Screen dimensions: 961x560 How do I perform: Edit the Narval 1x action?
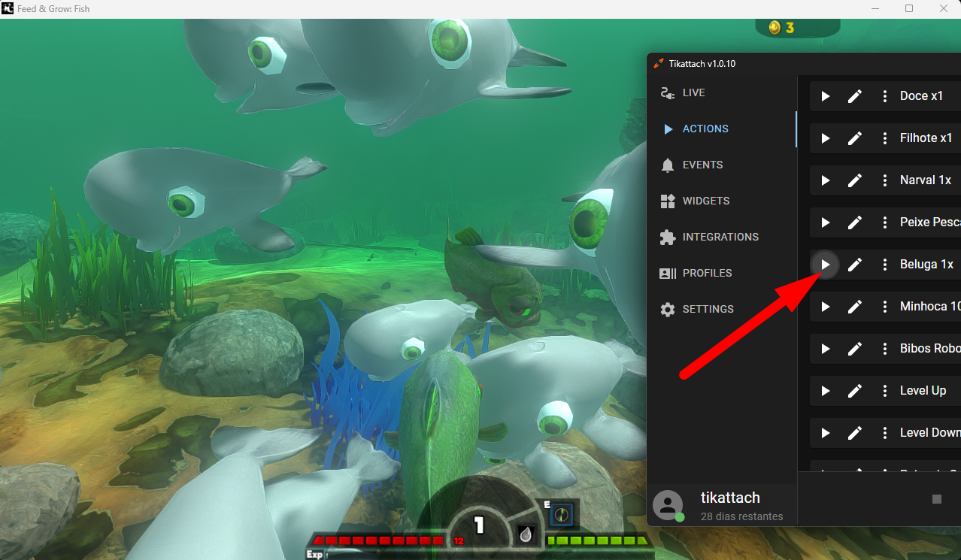pyautogui.click(x=855, y=180)
